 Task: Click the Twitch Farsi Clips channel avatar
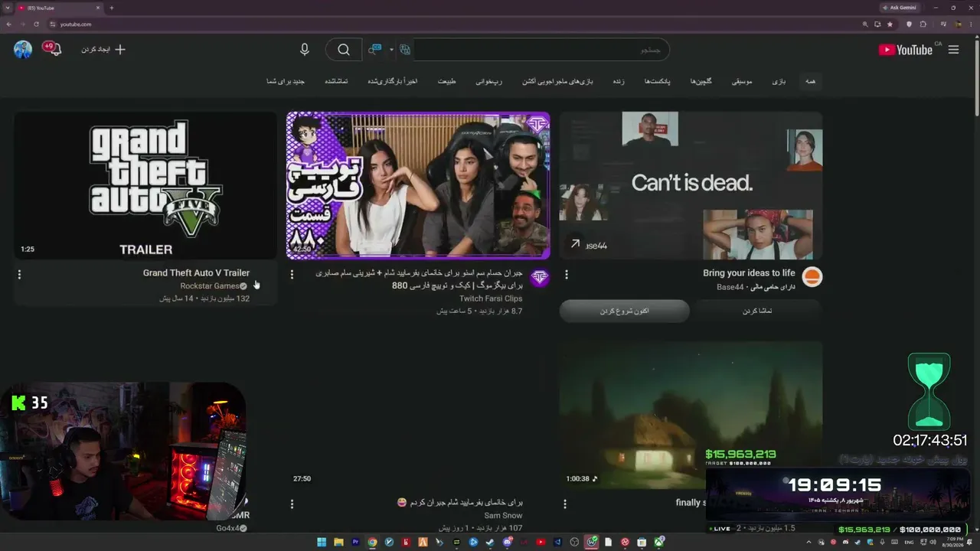(540, 277)
